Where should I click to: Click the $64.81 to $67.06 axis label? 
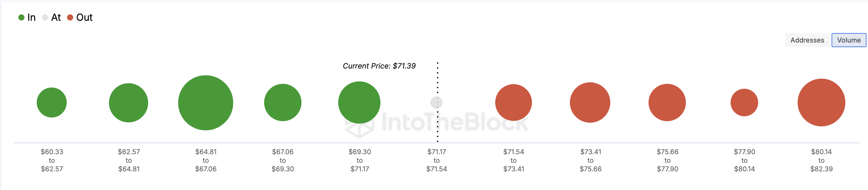click(x=206, y=160)
